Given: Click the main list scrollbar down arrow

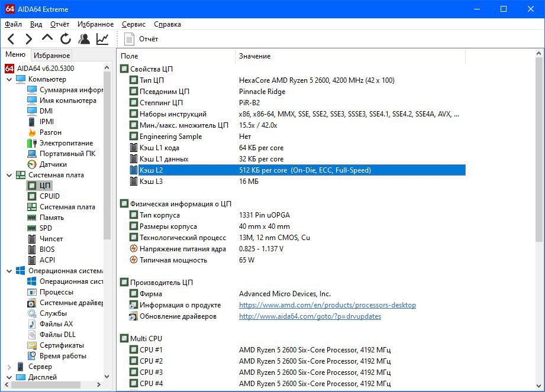Looking at the screenshot, I should click(x=538, y=385).
